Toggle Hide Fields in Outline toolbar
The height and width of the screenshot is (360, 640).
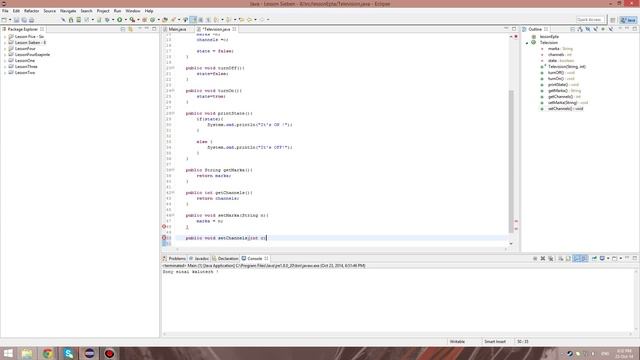588,29
